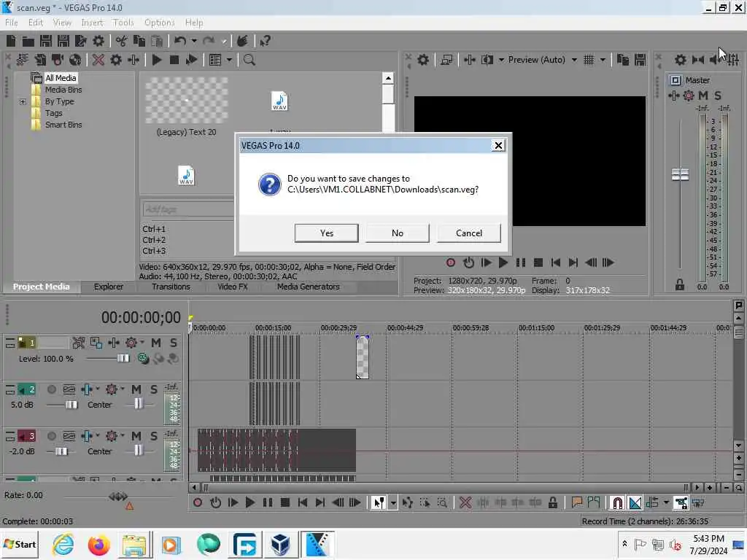This screenshot has width=747, height=560.
Task: Open the Windows Start menu
Action: (x=20, y=544)
